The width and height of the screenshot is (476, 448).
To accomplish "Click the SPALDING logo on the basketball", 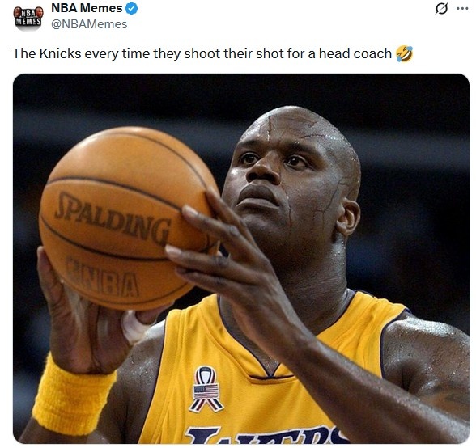I will pyautogui.click(x=113, y=218).
